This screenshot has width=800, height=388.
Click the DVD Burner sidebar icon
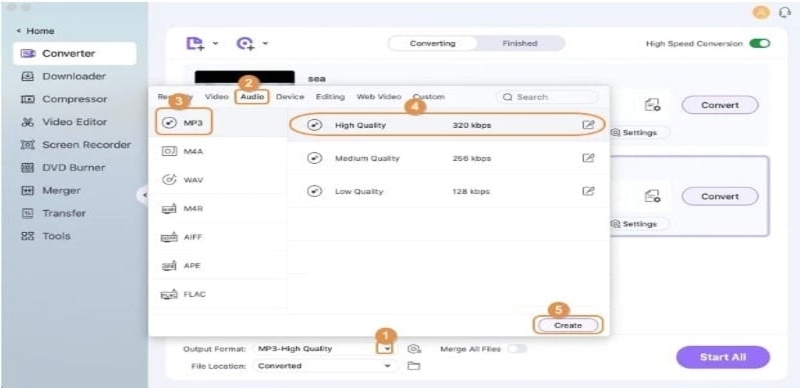tap(28, 167)
